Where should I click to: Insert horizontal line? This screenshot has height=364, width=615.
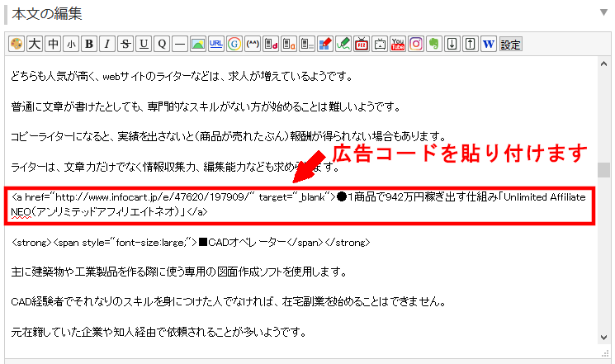click(x=180, y=44)
